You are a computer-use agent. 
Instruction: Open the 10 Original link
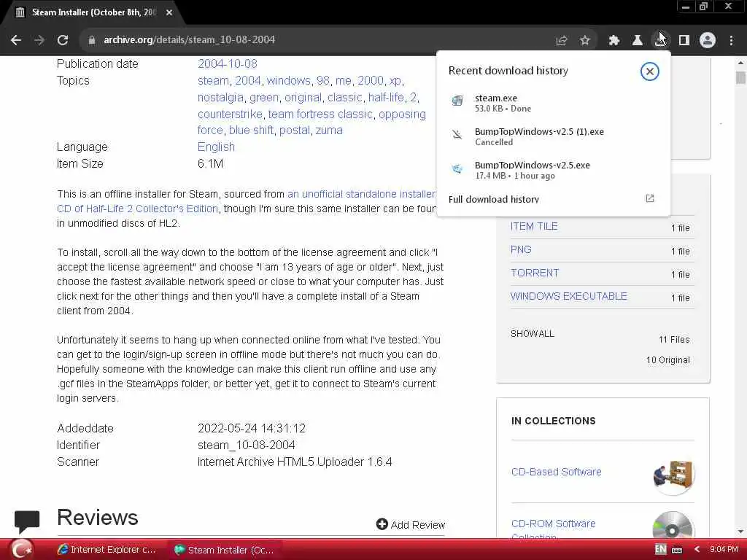click(668, 360)
